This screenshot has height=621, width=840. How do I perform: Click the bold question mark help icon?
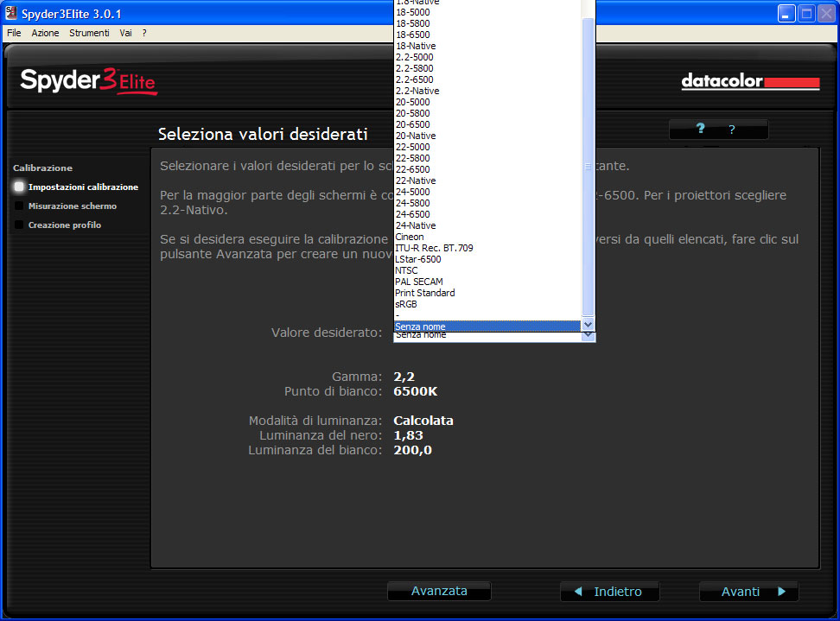[700, 129]
